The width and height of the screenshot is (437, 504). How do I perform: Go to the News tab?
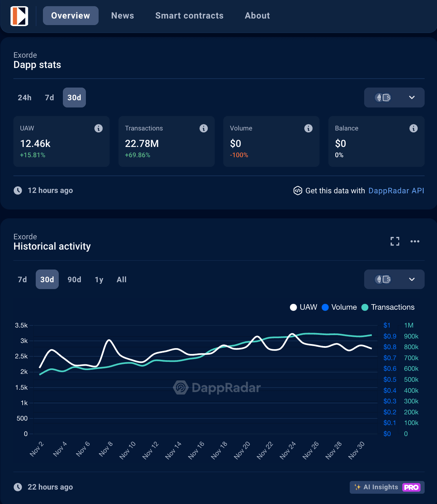click(x=123, y=16)
